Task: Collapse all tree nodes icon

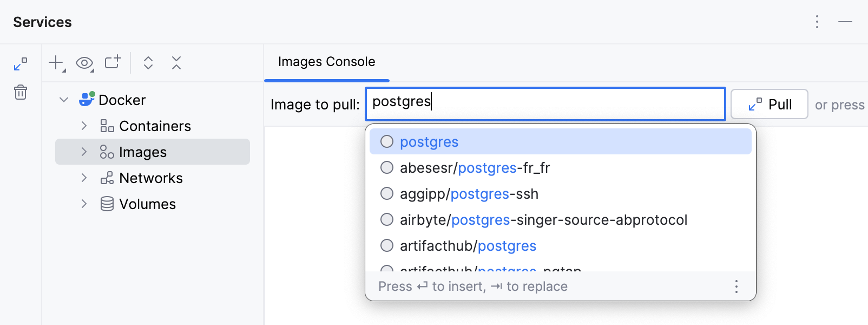Action: click(176, 63)
